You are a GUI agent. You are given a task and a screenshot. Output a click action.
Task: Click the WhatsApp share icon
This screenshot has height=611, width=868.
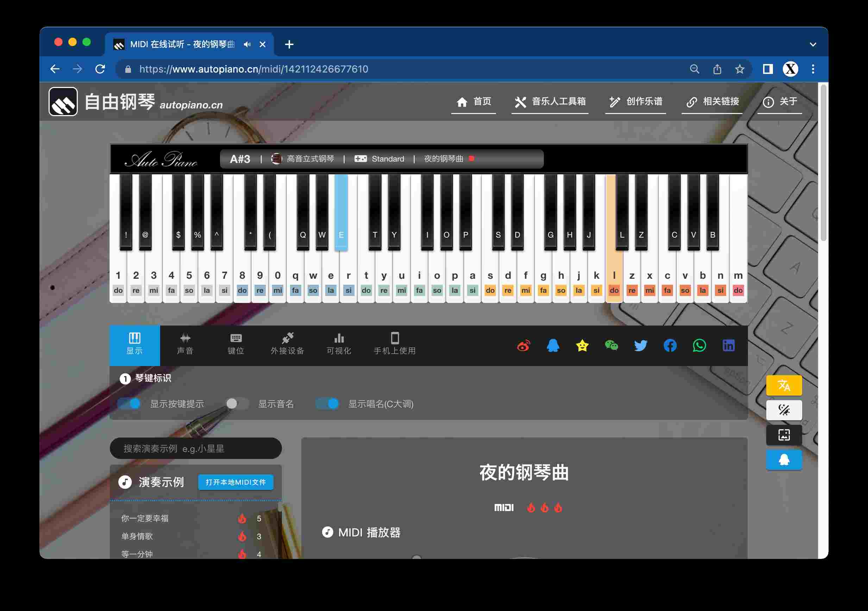click(x=699, y=346)
